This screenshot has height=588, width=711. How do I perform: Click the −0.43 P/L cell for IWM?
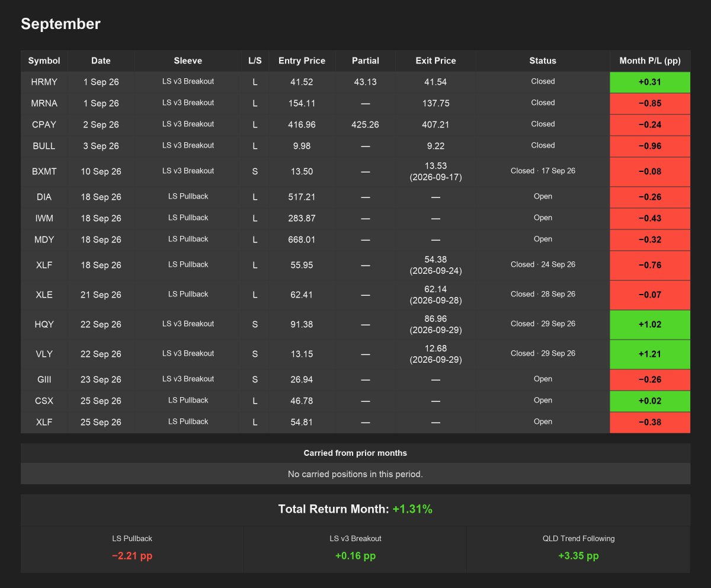[x=650, y=218]
